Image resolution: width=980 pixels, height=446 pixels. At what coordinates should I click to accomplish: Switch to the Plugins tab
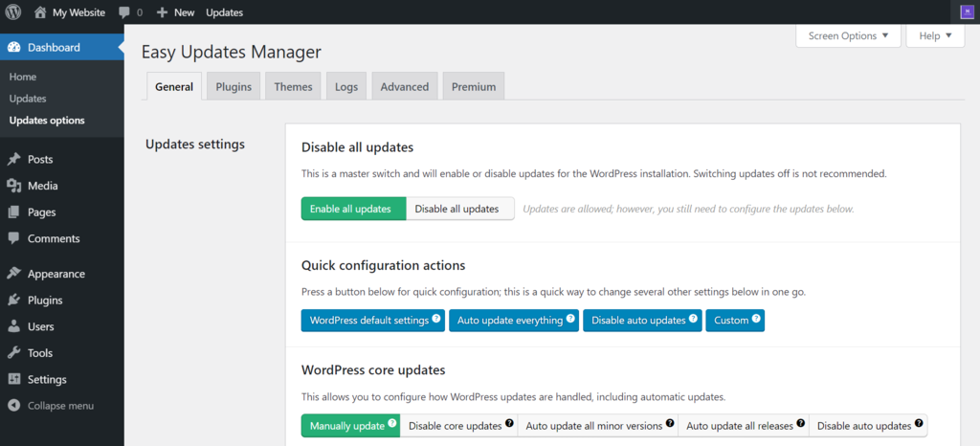(234, 86)
